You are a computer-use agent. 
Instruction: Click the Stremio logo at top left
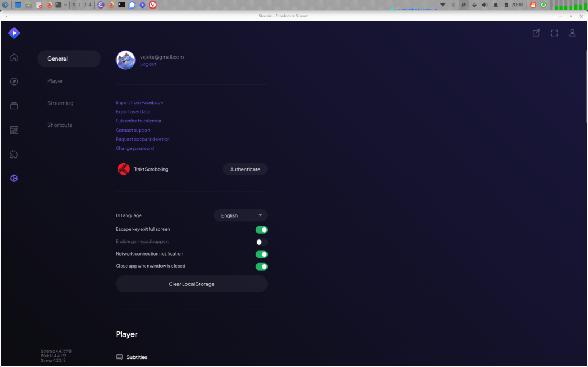[14, 33]
